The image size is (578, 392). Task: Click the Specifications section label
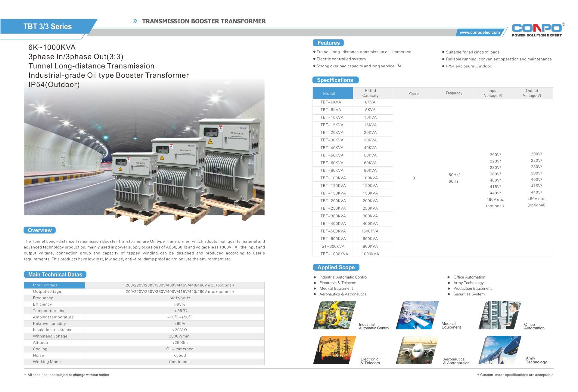335,80
